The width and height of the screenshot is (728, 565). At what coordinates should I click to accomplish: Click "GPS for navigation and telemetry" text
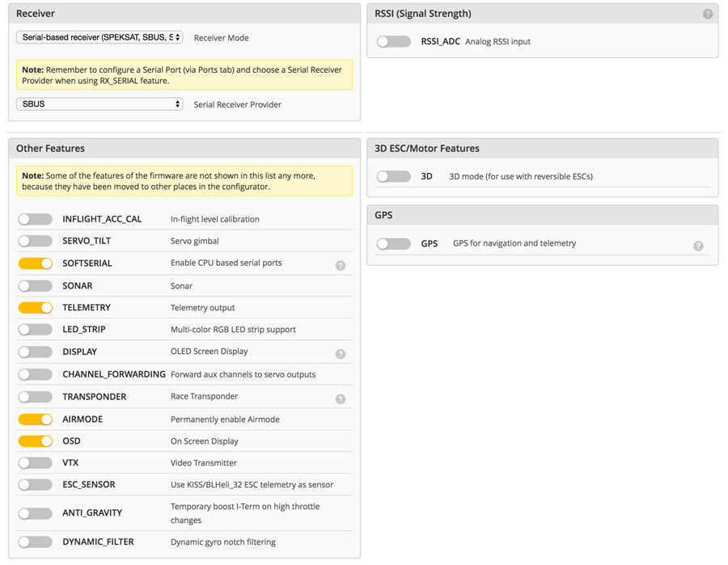[x=514, y=243]
